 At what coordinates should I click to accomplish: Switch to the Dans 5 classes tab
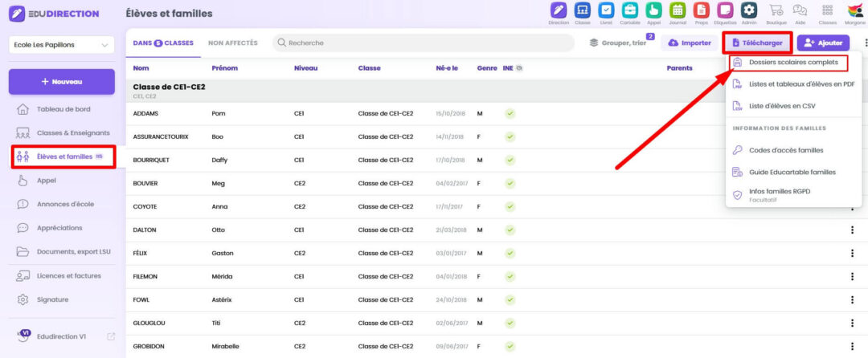[x=162, y=43]
